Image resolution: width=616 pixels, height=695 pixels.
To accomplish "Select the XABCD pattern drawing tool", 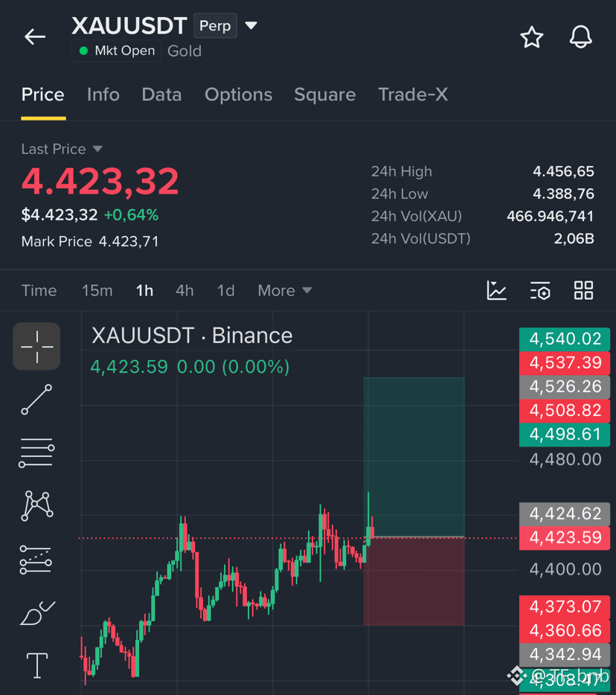I will point(36,506).
